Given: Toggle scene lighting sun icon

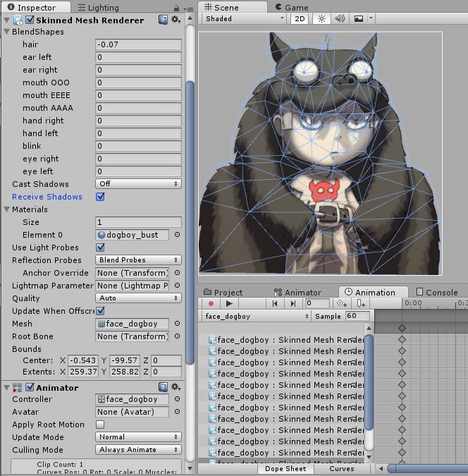Looking at the screenshot, I should point(321,19).
